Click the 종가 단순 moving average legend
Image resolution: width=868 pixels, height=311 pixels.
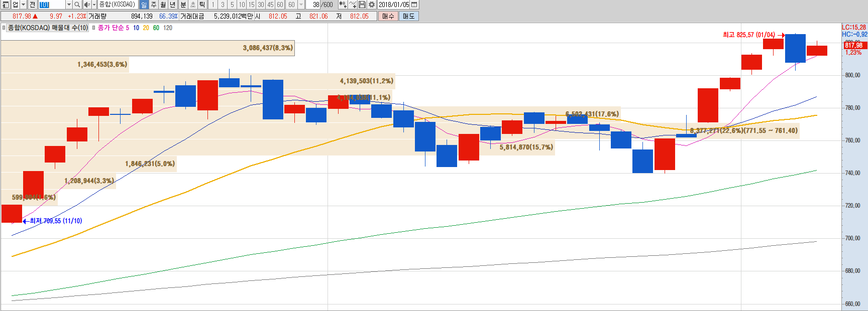(111, 28)
